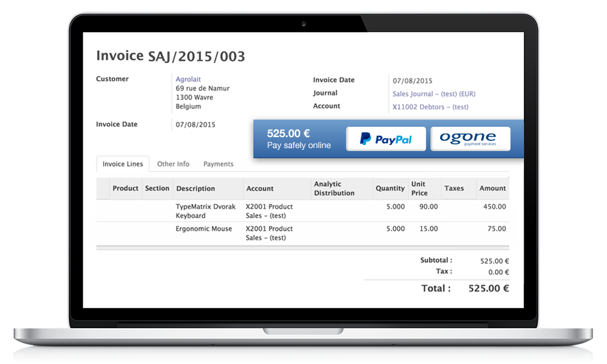
Task: Open the Sales Journal (test) (EUR) link
Action: pyautogui.click(x=434, y=94)
